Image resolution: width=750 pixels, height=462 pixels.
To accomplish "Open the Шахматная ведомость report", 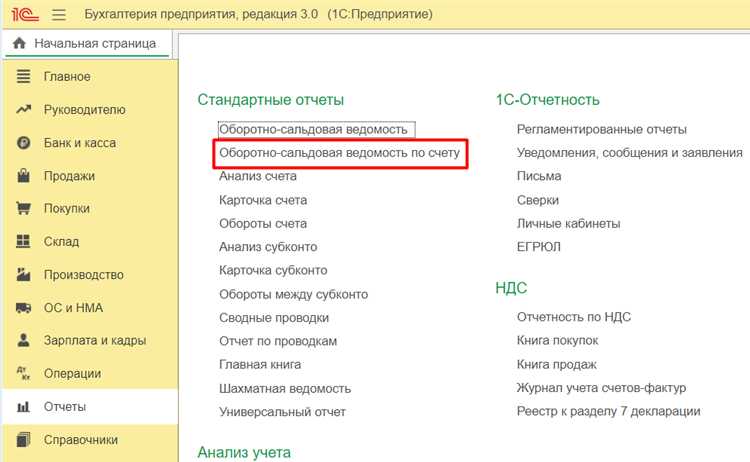I will tap(285, 388).
